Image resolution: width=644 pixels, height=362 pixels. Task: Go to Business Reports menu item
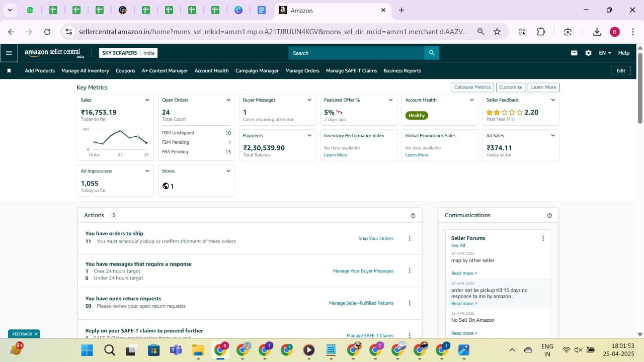(x=402, y=71)
